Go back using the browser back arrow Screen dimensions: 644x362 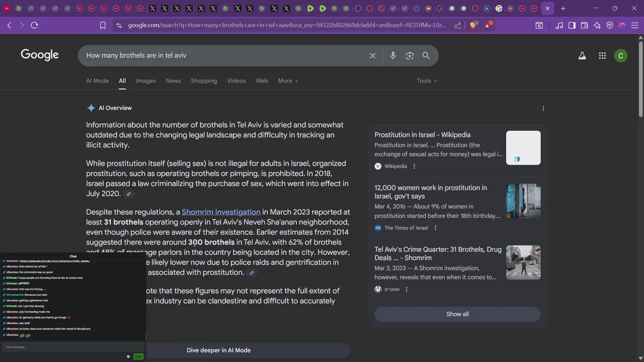[x=9, y=25]
